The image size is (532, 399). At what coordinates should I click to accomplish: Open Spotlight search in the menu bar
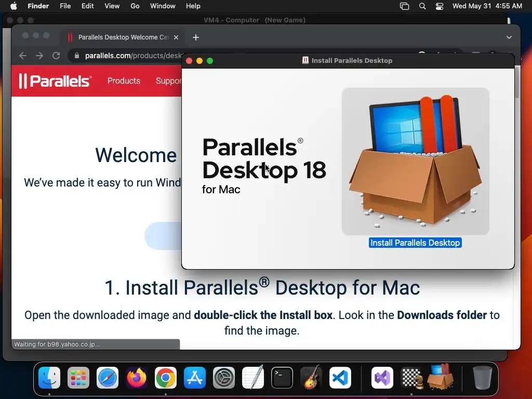click(422, 6)
